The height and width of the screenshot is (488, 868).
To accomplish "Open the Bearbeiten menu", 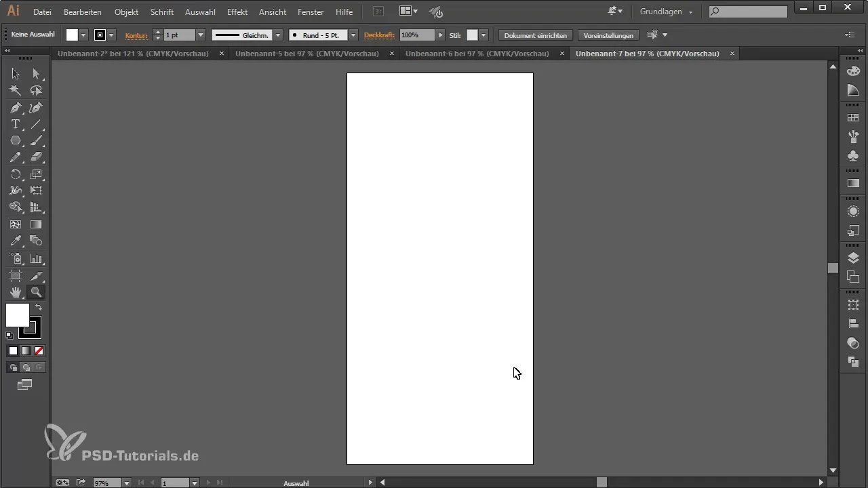I will tap(83, 12).
